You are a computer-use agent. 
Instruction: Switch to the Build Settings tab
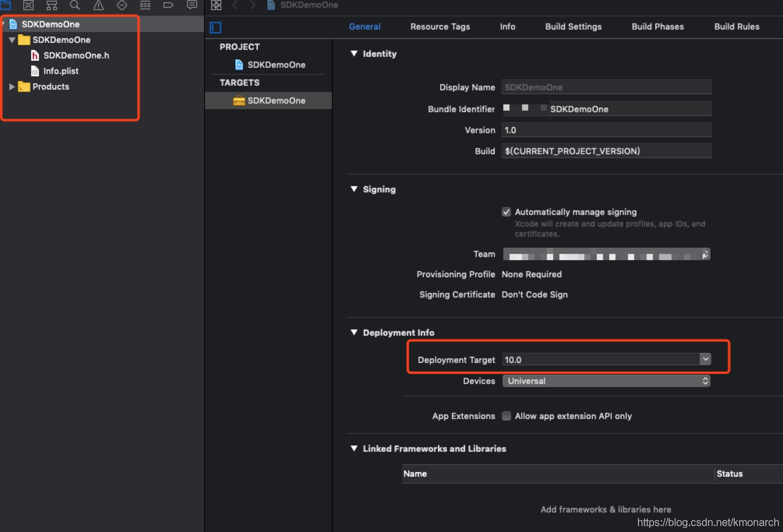(x=573, y=26)
